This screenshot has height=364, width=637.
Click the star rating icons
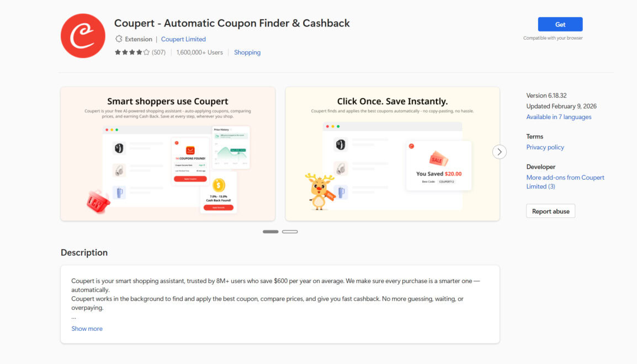(132, 52)
